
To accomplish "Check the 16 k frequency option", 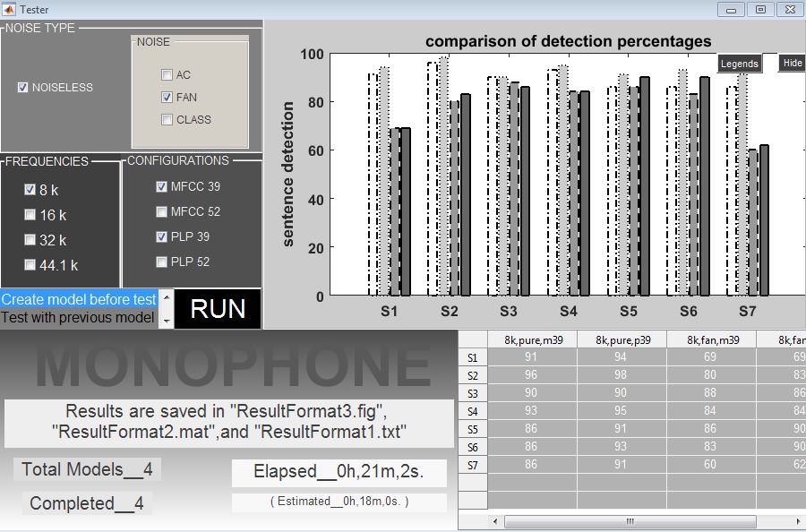I will coord(30,215).
